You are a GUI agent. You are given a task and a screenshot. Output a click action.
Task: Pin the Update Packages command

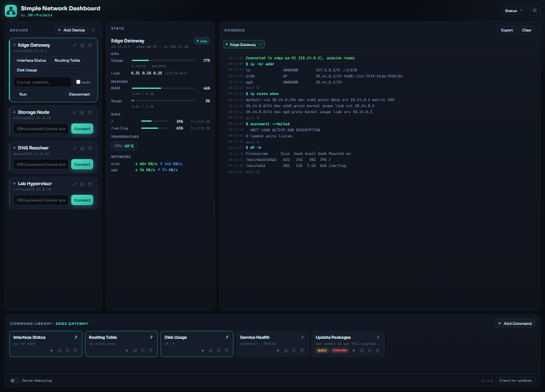(378, 337)
